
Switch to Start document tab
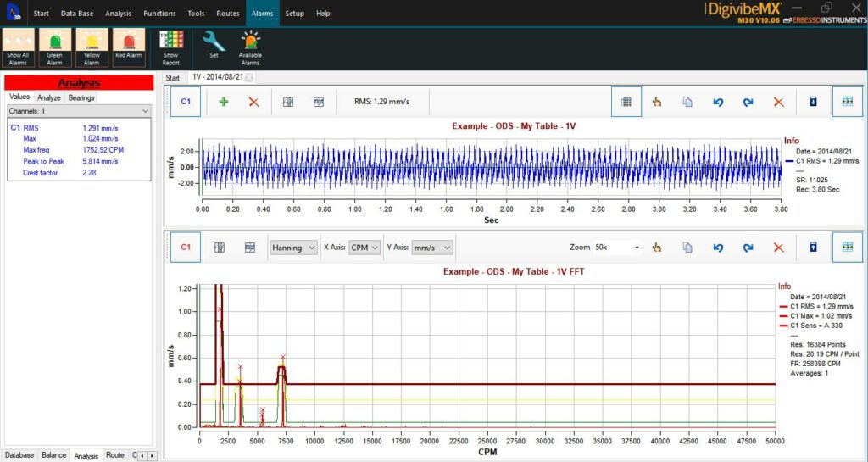(173, 78)
